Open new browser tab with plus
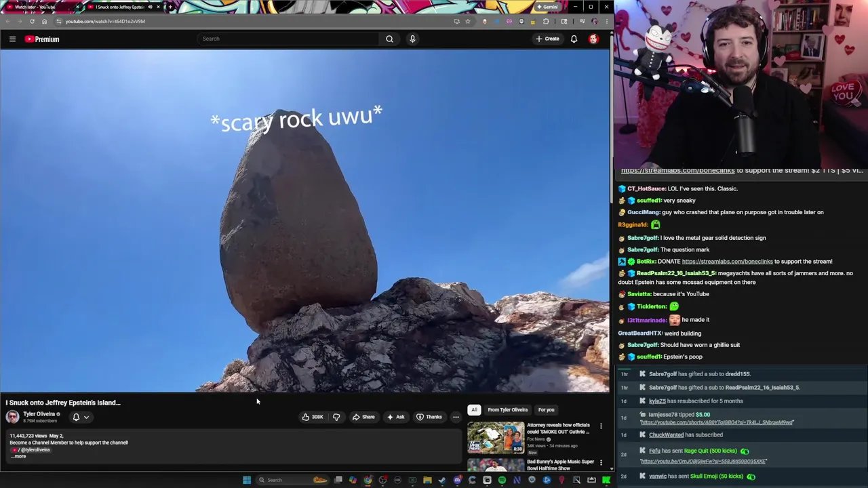868x488 pixels. [170, 7]
